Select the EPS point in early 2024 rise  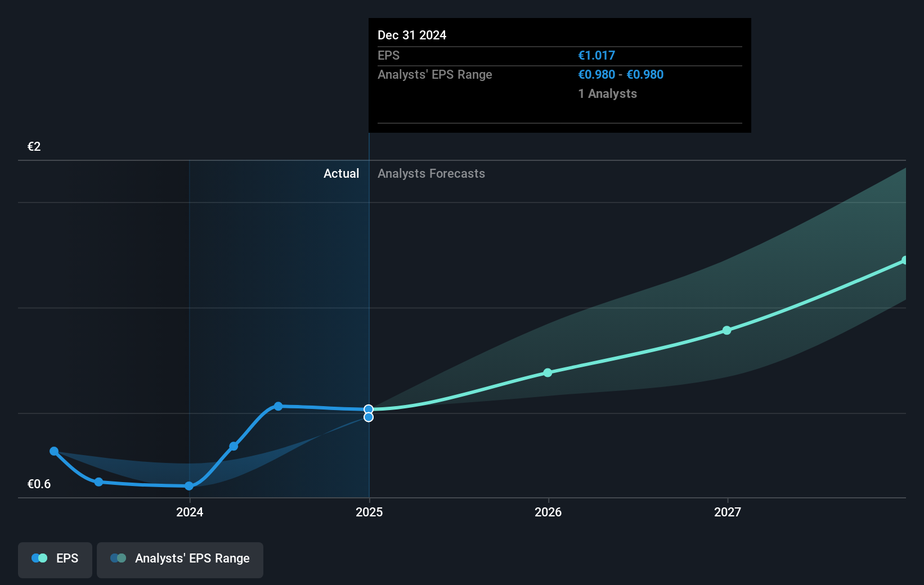point(234,447)
